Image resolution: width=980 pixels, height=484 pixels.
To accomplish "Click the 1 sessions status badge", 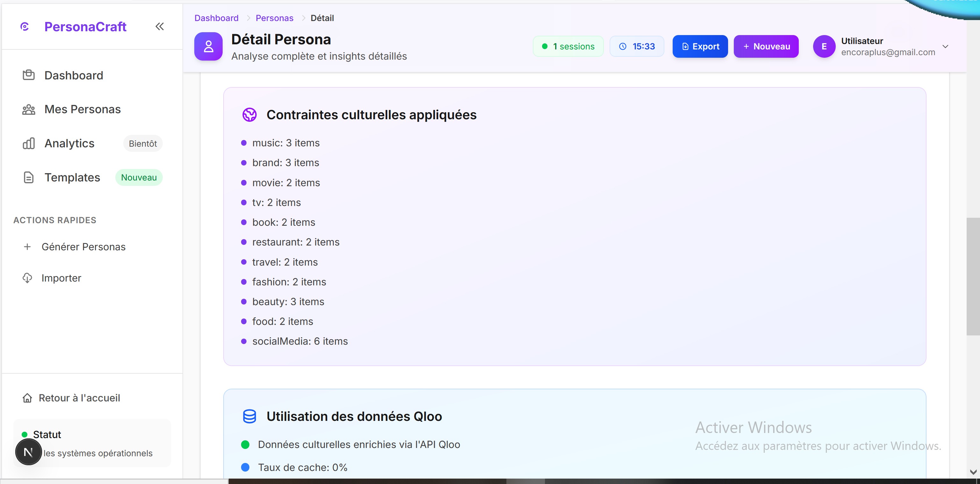I will click(568, 47).
